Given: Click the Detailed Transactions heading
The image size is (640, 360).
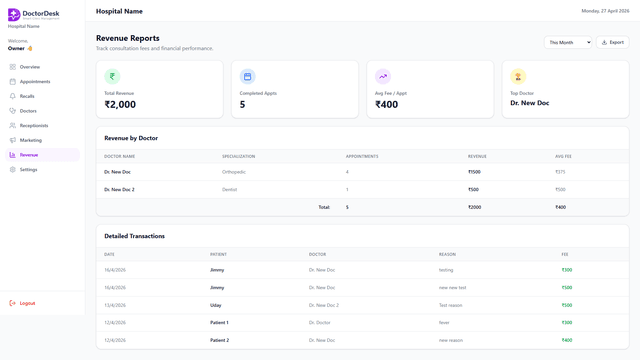Looking at the screenshot, I should tap(134, 236).
